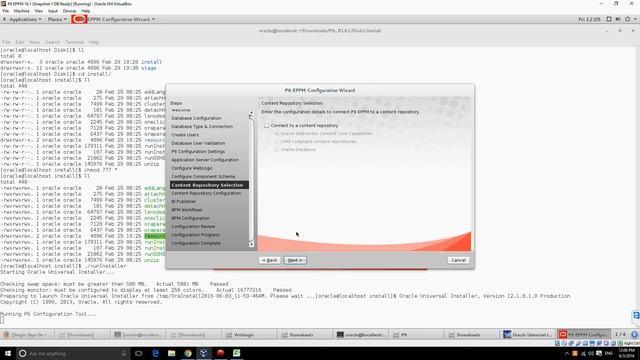Select the 'Content Repository Configuration' step
This screenshot has width=640, height=360.
click(x=206, y=193)
